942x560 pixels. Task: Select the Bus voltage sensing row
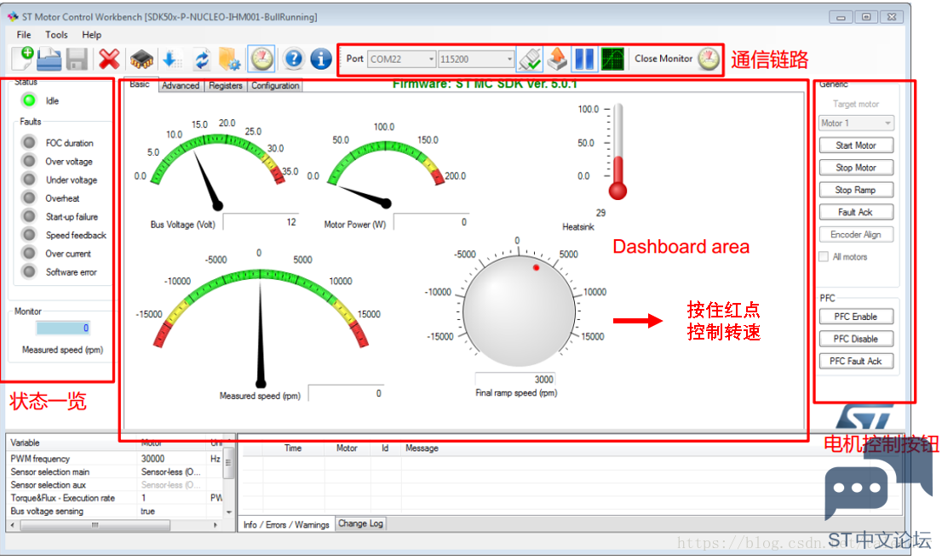[x=115, y=511]
